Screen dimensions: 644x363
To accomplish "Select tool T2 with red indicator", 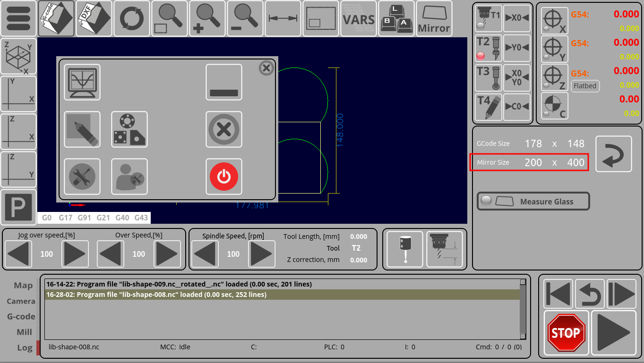I will tap(489, 48).
